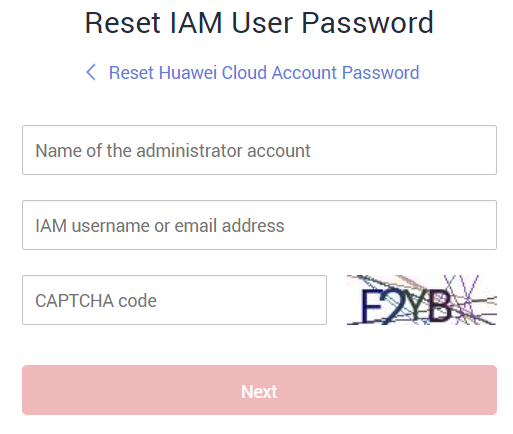Return to Huawei Cloud account password reset
The width and height of the screenshot is (513, 434).
pyautogui.click(x=264, y=72)
